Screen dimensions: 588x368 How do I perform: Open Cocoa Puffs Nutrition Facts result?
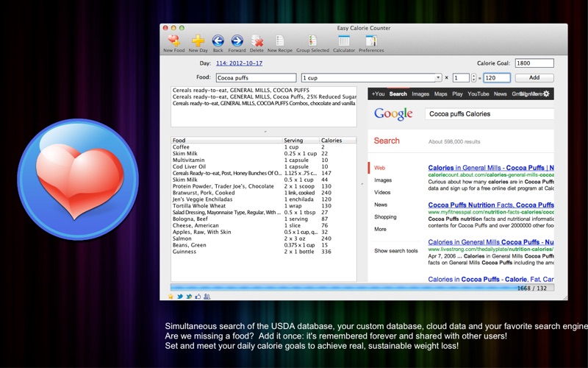click(491, 205)
